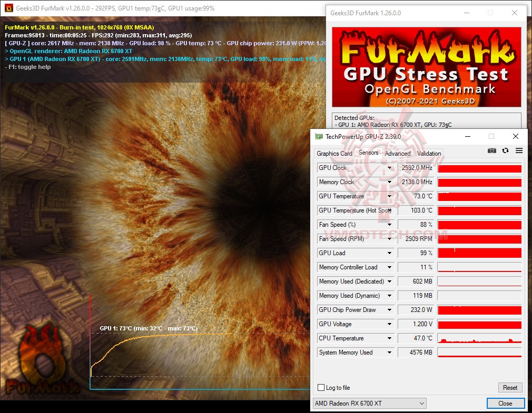Viewport: 532px width, 413px height.
Task: Open the Fan Speed (%) dropdown
Action: [x=389, y=225]
